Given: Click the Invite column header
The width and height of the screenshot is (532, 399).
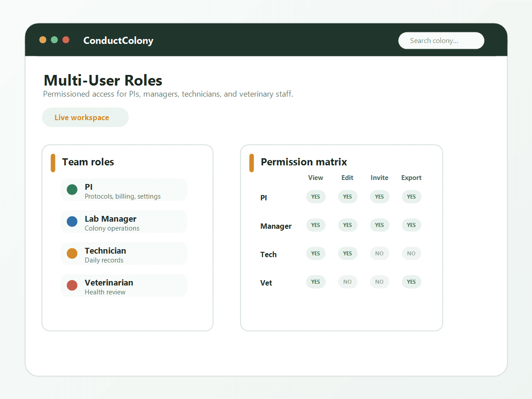Looking at the screenshot, I should [x=379, y=178].
